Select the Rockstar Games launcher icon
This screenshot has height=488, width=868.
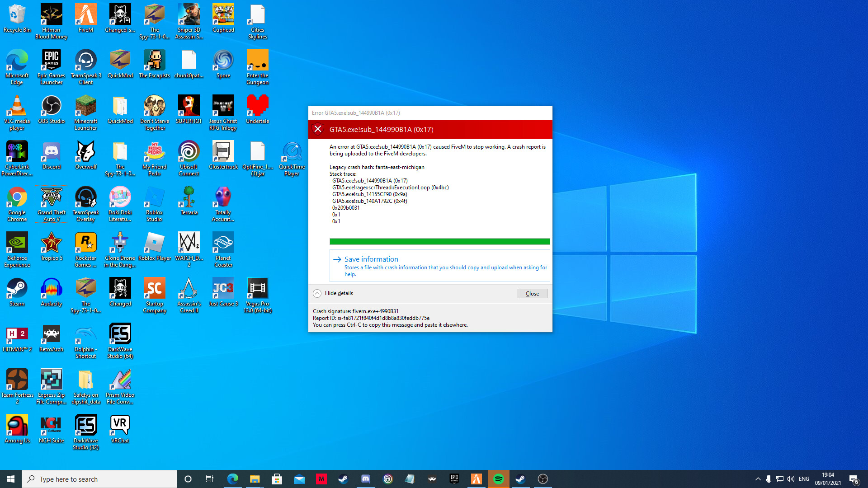(86, 250)
